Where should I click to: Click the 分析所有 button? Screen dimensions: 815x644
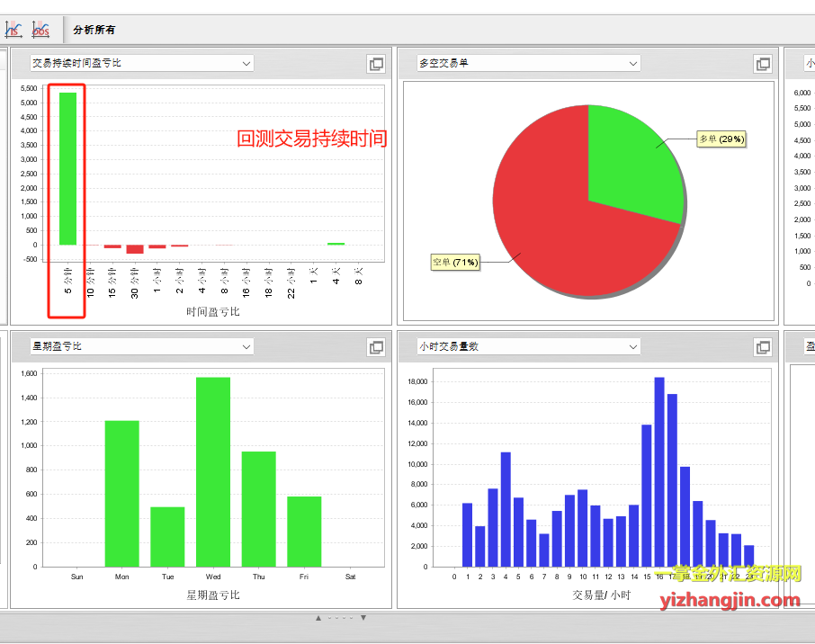(94, 31)
